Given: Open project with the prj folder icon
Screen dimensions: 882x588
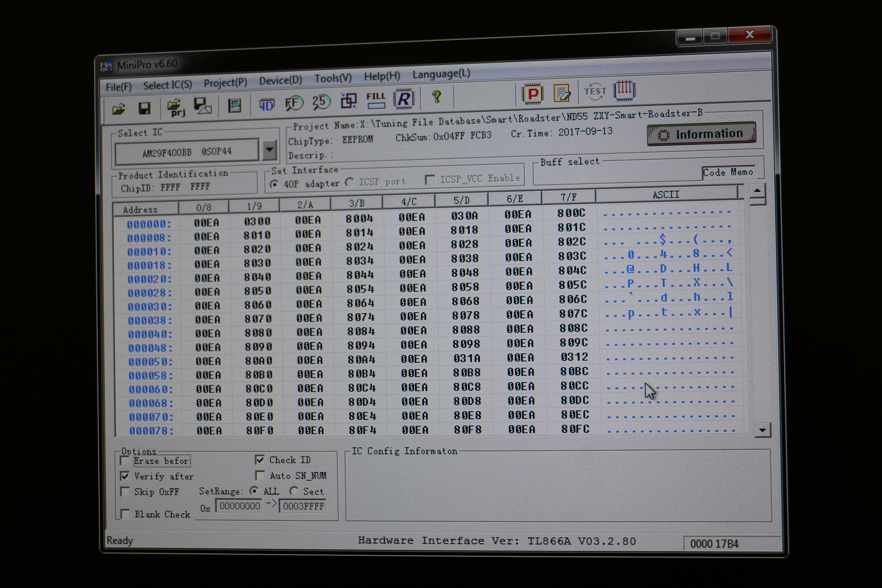Looking at the screenshot, I should [x=176, y=108].
